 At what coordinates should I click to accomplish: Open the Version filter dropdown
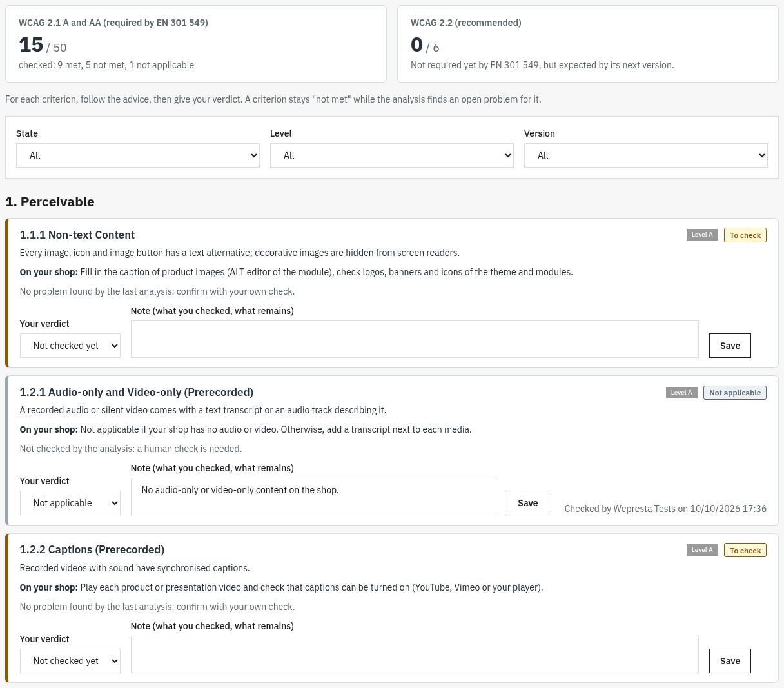tap(646, 155)
